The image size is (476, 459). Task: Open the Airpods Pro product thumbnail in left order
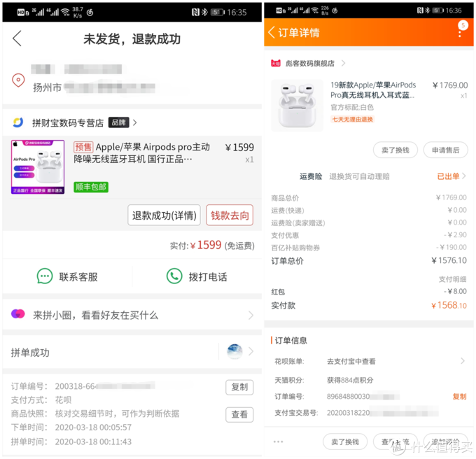(x=38, y=167)
